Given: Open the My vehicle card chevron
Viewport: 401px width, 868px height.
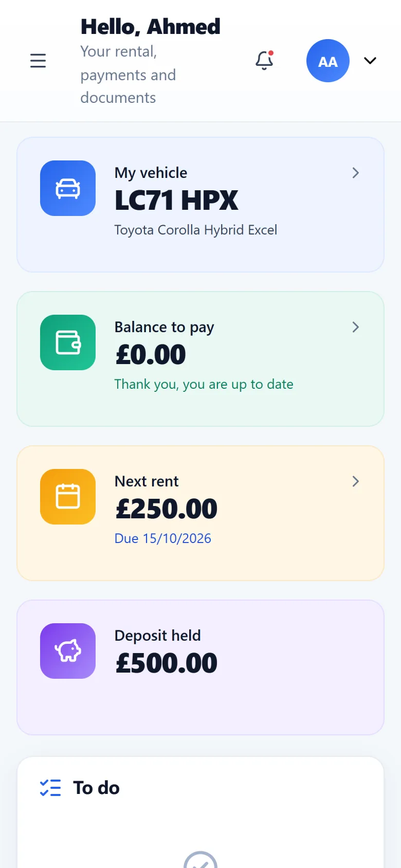Looking at the screenshot, I should tap(355, 173).
